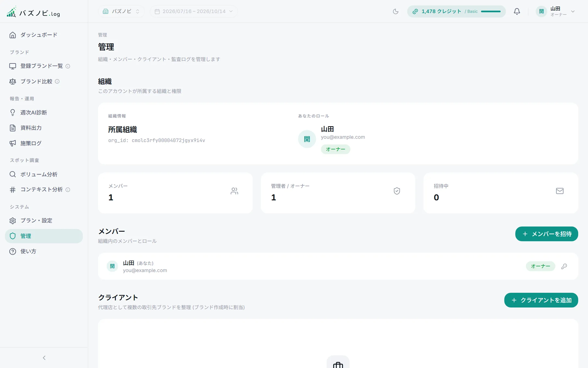588x368 pixels.
Task: Open notifications via the bell icon
Action: click(517, 11)
